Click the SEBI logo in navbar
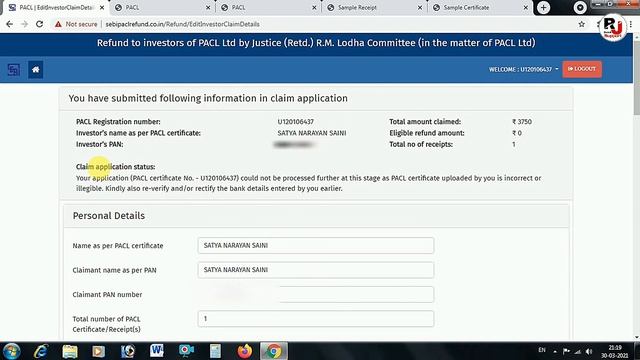Viewport: 640px width, 360px height. click(x=13, y=69)
